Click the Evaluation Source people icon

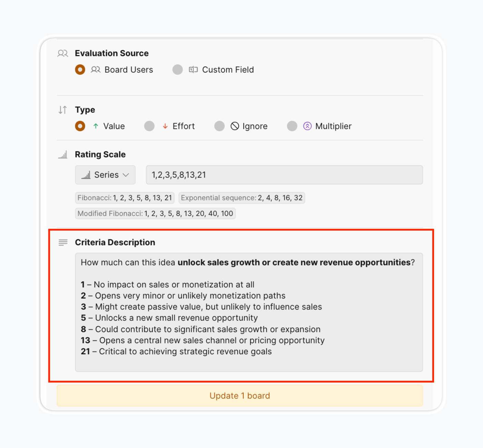[63, 53]
